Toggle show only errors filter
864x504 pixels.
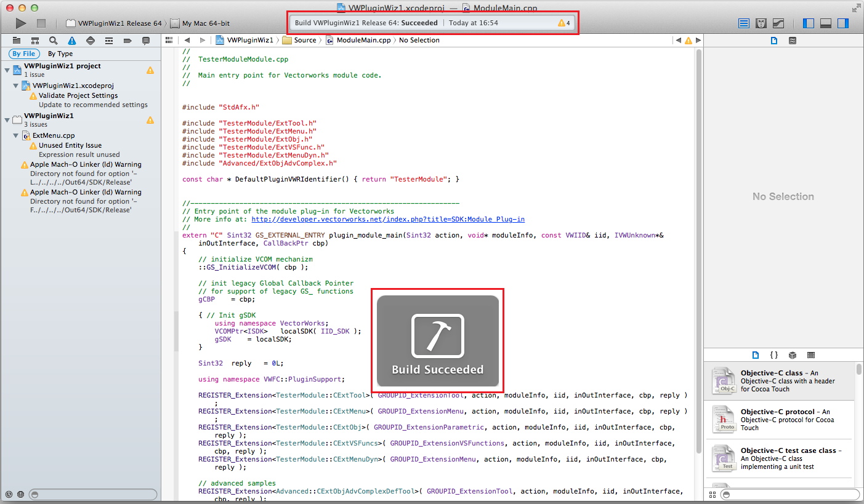click(x=20, y=494)
